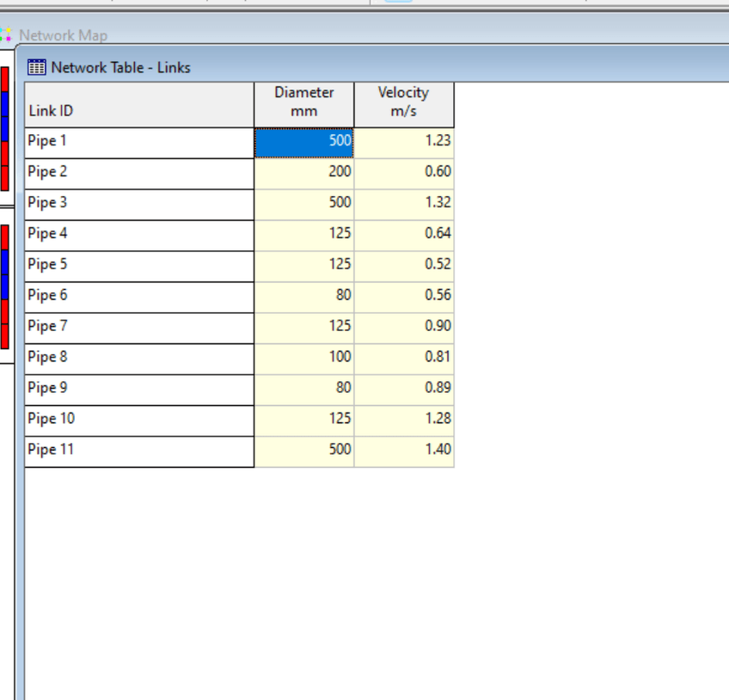Click the velocity value for Pipe 4
729x700 pixels.
(403, 235)
